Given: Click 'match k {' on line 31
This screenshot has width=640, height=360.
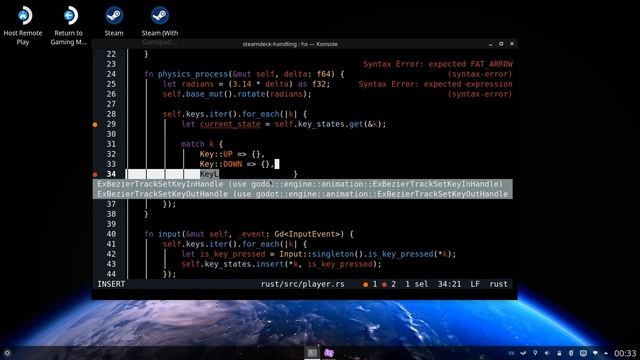Looking at the screenshot, I should pyautogui.click(x=202, y=144).
